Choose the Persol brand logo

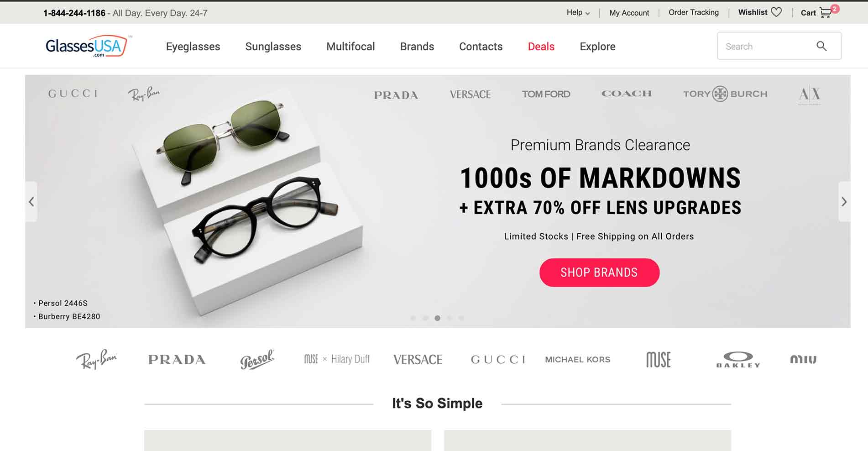pyautogui.click(x=257, y=359)
